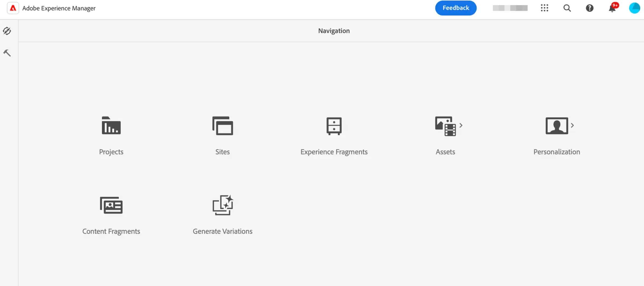The image size is (644, 286).
Task: Open the solutions grid switcher
Action: (544, 8)
